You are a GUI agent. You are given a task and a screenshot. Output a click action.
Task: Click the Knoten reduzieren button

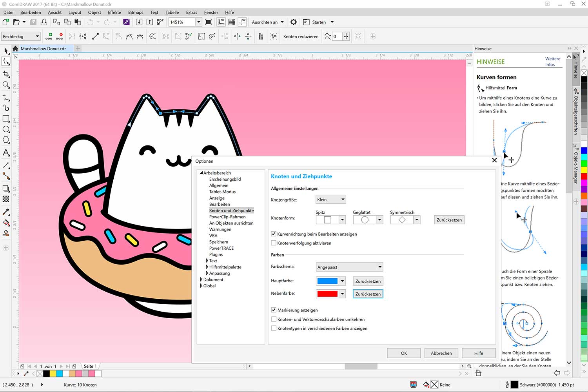point(301,36)
